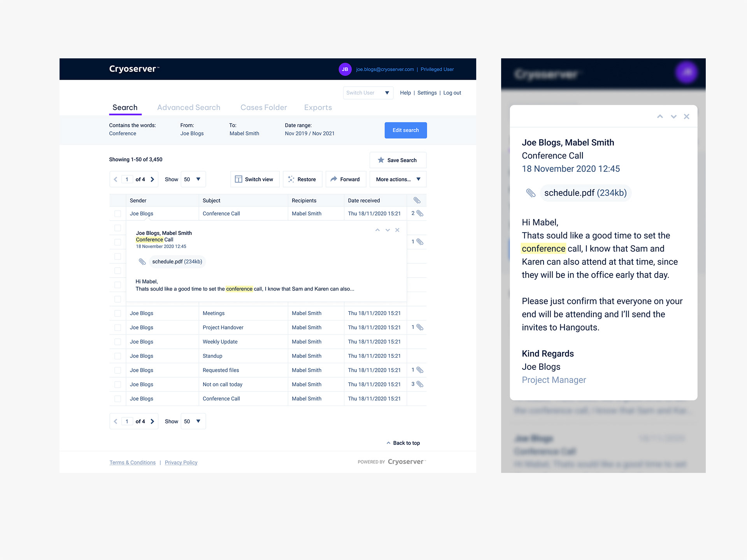The image size is (747, 560).
Task: Click the Save Search button
Action: [x=398, y=160]
